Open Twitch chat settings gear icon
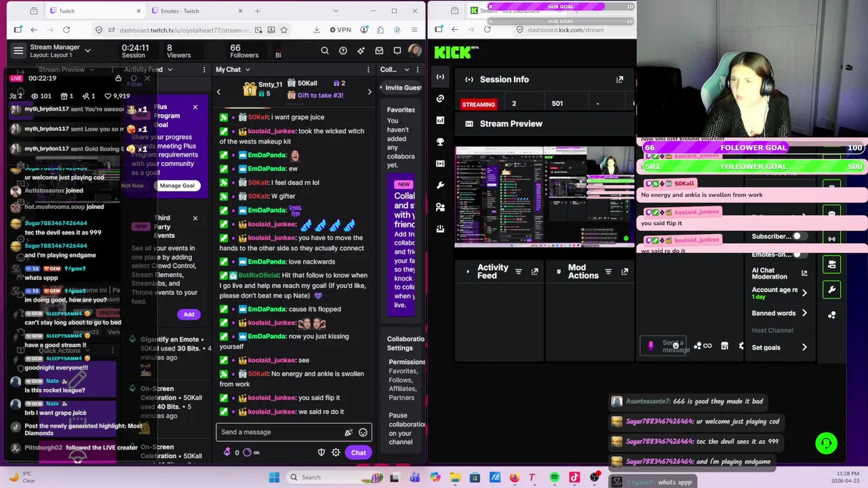This screenshot has height=488, width=868. pyautogui.click(x=336, y=453)
